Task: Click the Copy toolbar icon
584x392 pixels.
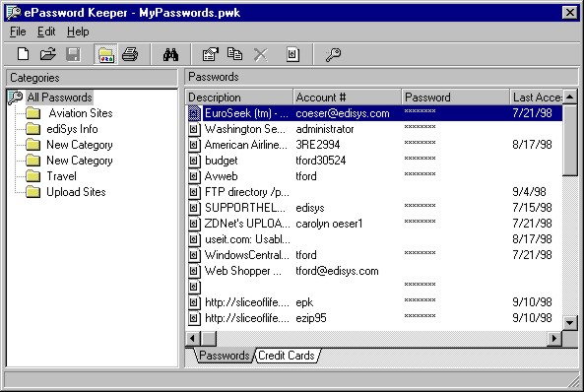Action: [235, 54]
